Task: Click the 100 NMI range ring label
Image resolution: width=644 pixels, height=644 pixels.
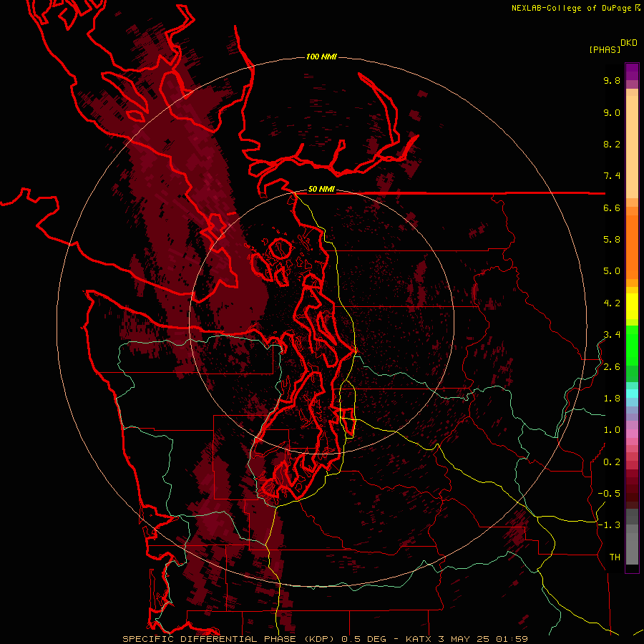Action: click(321, 57)
